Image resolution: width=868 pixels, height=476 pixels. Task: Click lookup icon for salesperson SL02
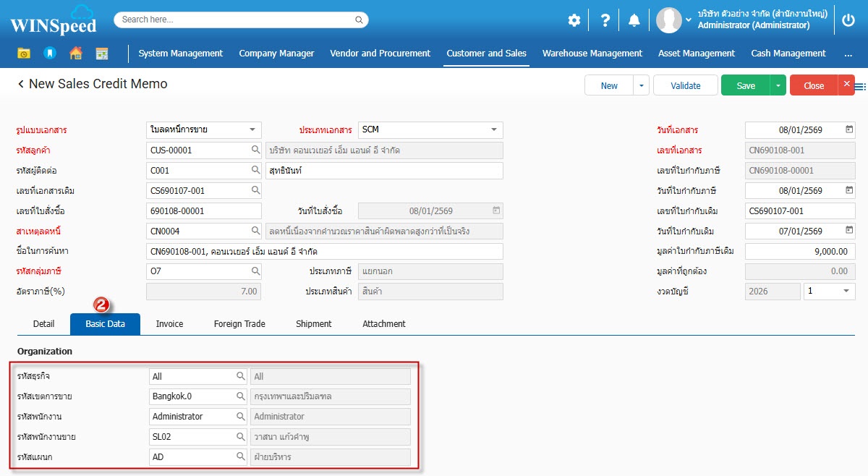[x=241, y=437]
